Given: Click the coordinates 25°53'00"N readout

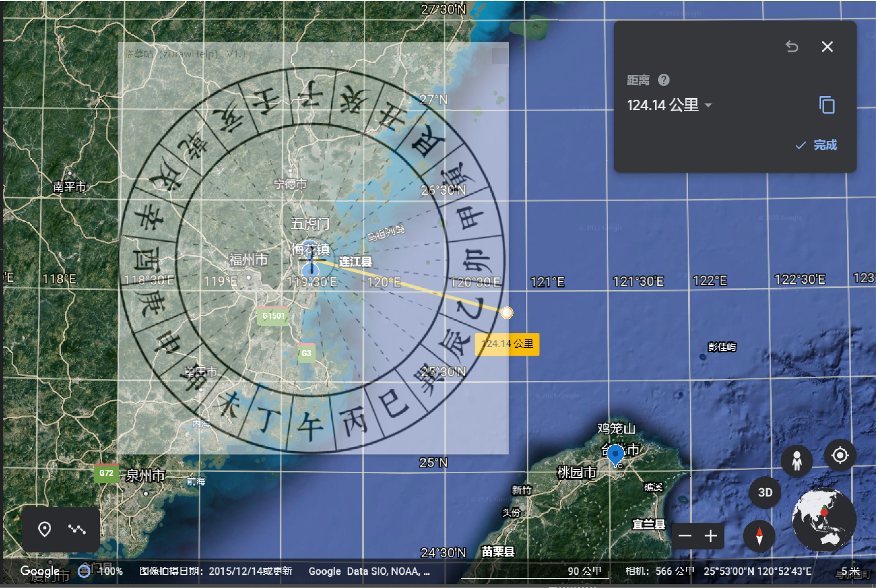Looking at the screenshot, I should pyautogui.click(x=757, y=571).
